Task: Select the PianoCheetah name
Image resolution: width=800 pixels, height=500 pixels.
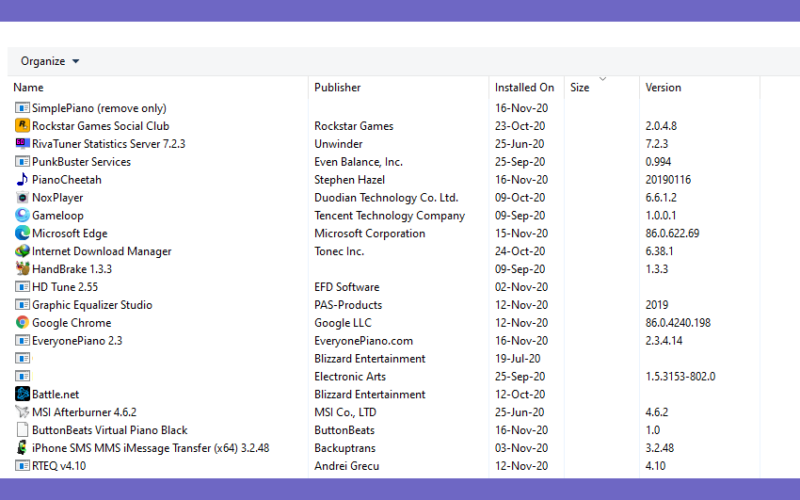Action: (67, 180)
